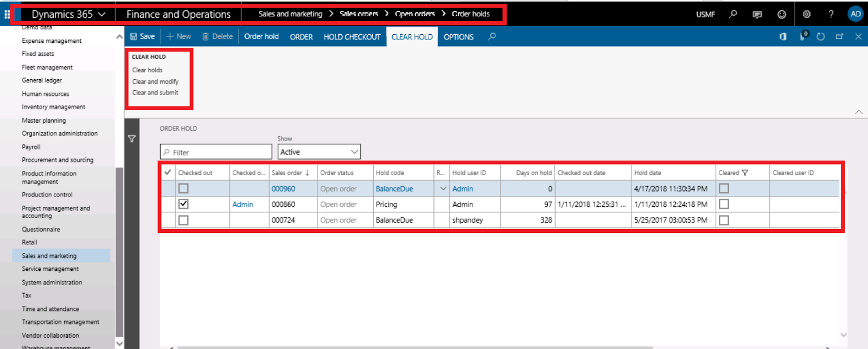Click the help question mark icon

(831, 15)
